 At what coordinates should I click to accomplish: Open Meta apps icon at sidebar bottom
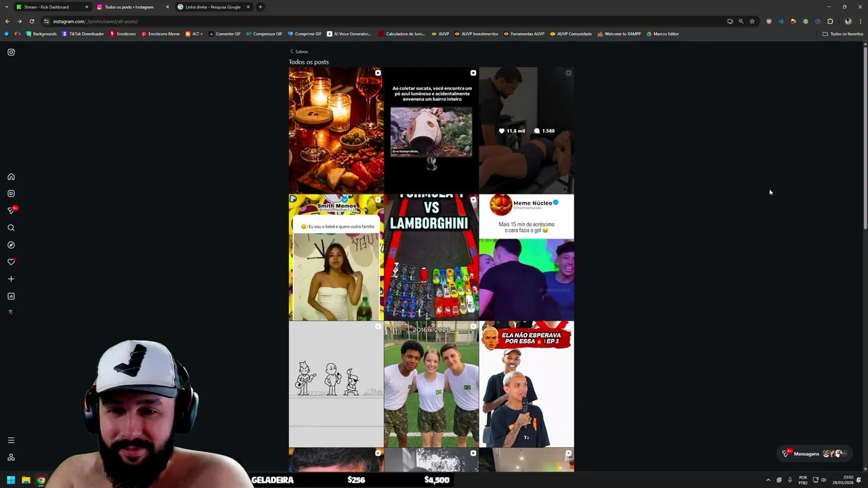tap(11, 457)
